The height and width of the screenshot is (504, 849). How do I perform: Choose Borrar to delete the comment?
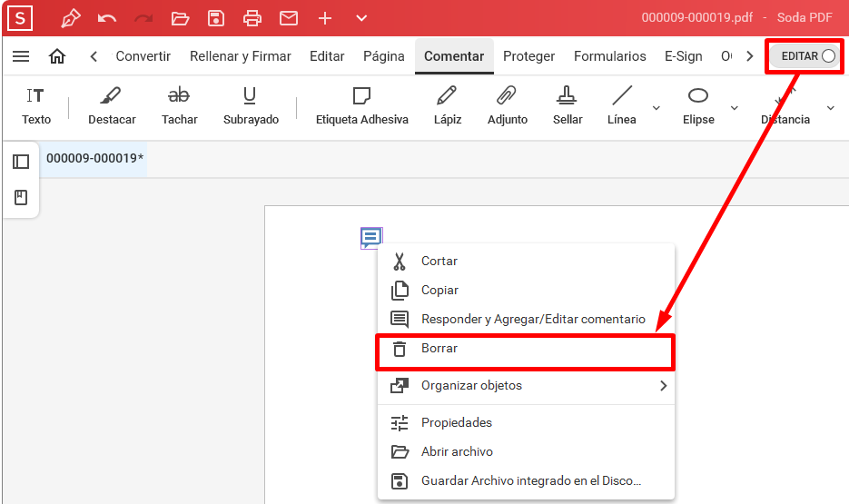pos(526,349)
